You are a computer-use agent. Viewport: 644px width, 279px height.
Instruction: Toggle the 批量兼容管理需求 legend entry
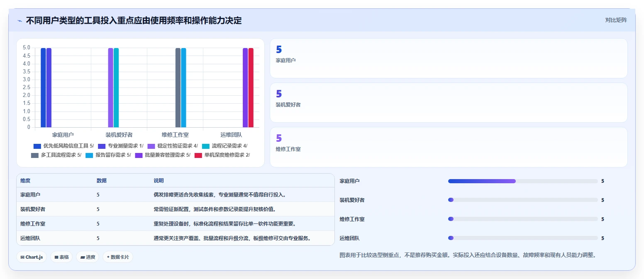coord(163,155)
